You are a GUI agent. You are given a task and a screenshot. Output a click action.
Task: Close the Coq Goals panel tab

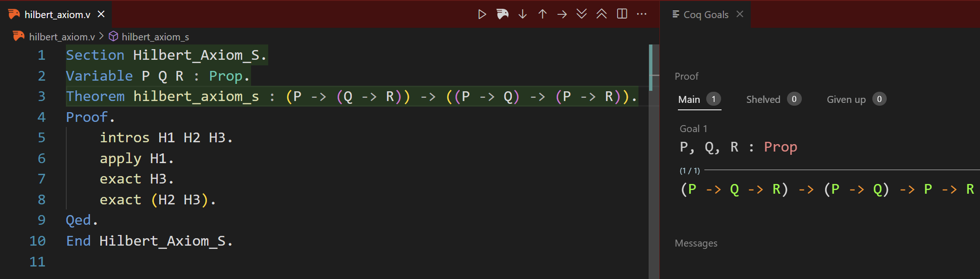tap(740, 14)
